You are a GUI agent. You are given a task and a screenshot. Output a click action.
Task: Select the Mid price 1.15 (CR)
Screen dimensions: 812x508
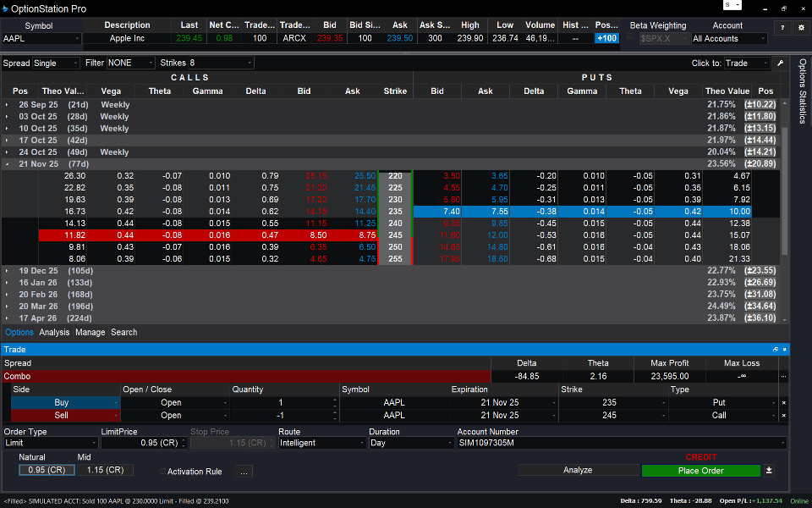(x=106, y=470)
